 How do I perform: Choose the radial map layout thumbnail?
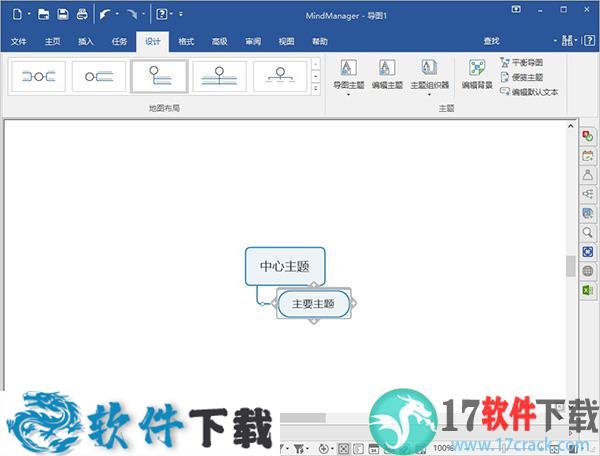pos(38,77)
